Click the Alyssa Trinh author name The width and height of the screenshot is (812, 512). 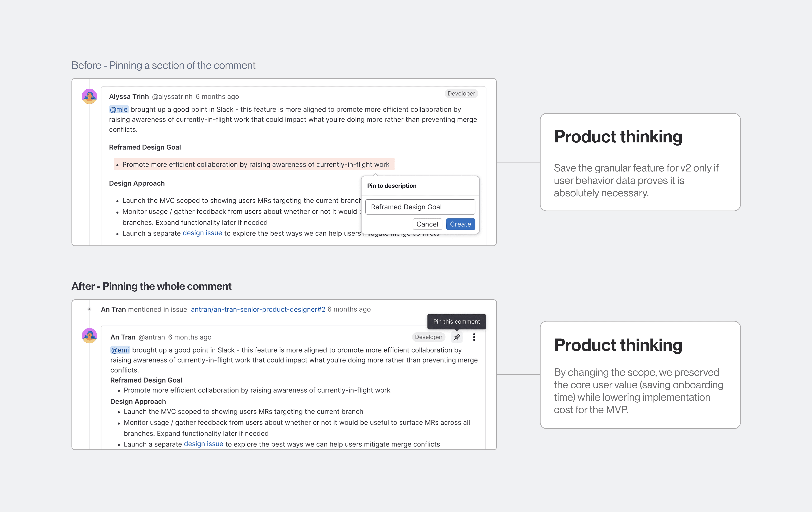tap(129, 96)
